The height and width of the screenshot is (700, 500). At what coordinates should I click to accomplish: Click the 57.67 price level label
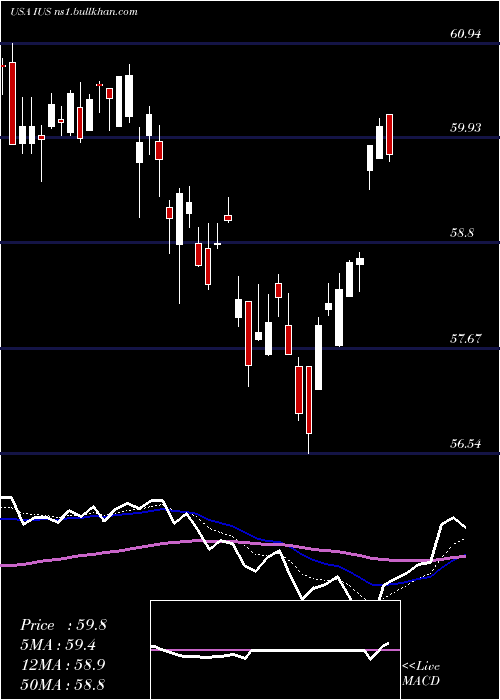[466, 338]
